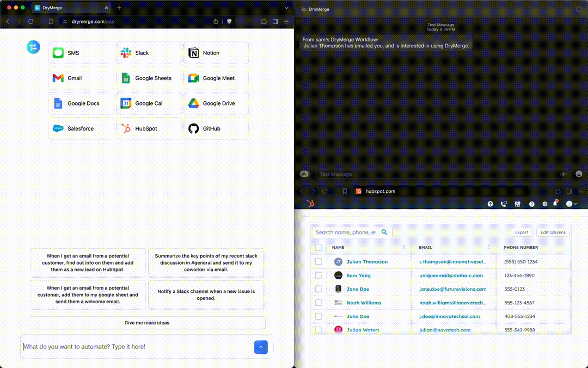Open HubSpot settings gear icon

[544, 204]
